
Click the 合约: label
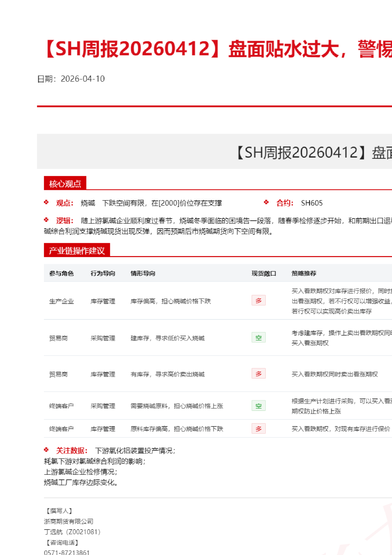pos(285,203)
